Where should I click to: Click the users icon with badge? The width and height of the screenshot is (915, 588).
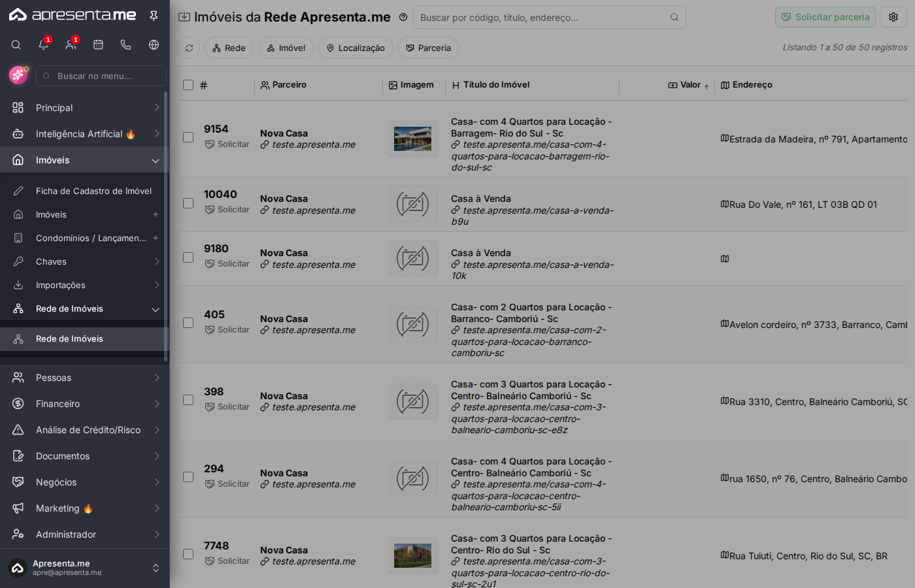(71, 45)
